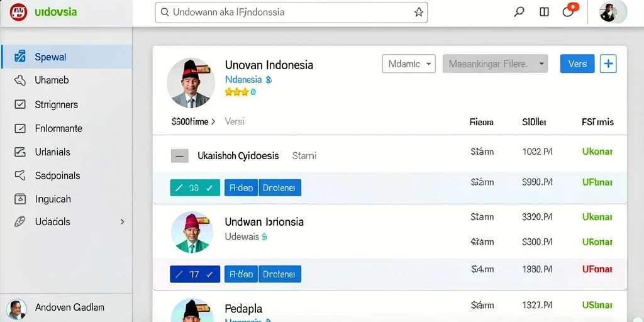644x322 pixels.
Task: Select the Spewal menu item
Action: 66,57
